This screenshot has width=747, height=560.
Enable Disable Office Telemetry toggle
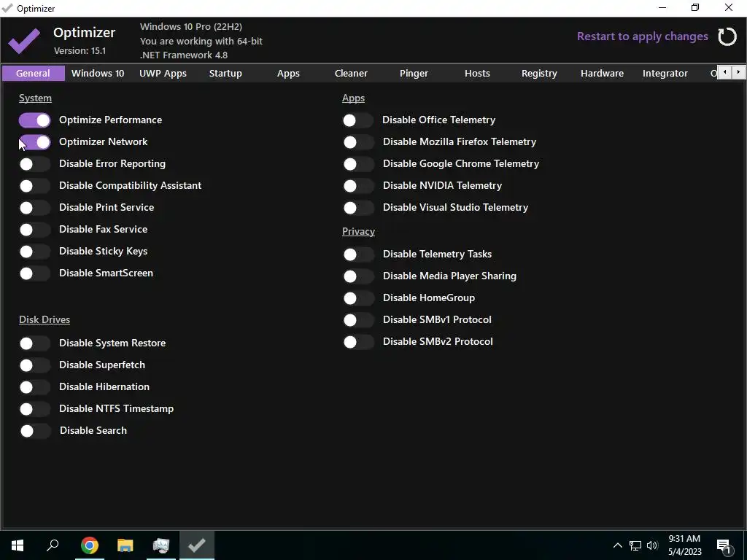click(x=357, y=120)
